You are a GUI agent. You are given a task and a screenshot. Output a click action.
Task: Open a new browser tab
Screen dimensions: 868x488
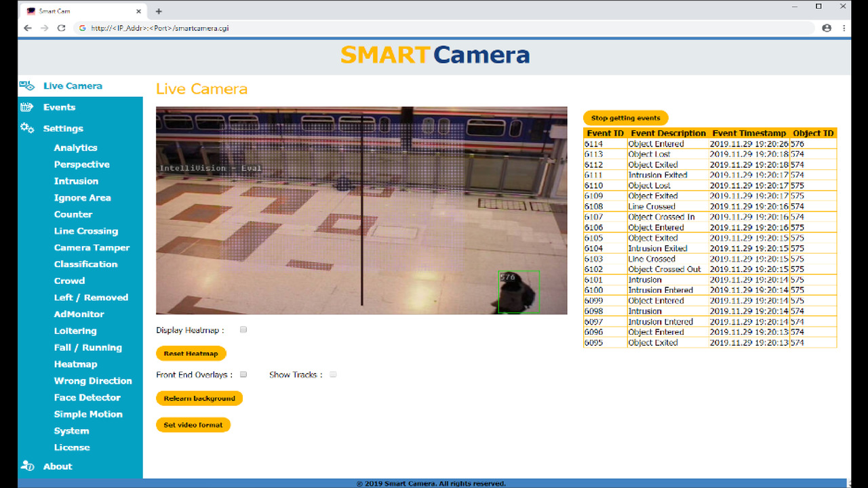(x=159, y=11)
